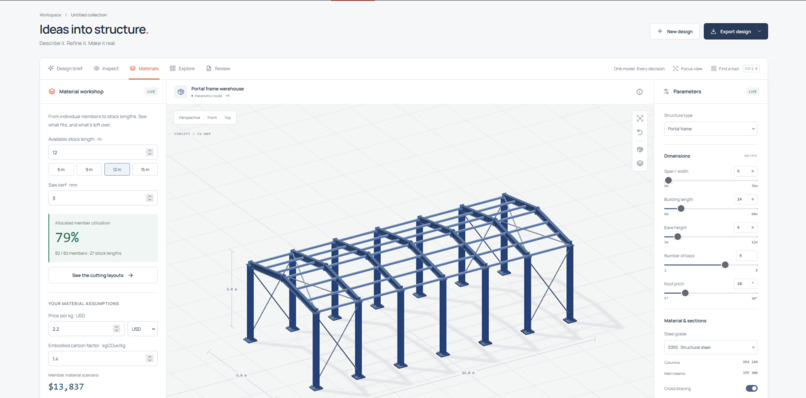The image size is (806, 398).
Task: Click the Material workshop panel icon
Action: pyautogui.click(x=51, y=92)
